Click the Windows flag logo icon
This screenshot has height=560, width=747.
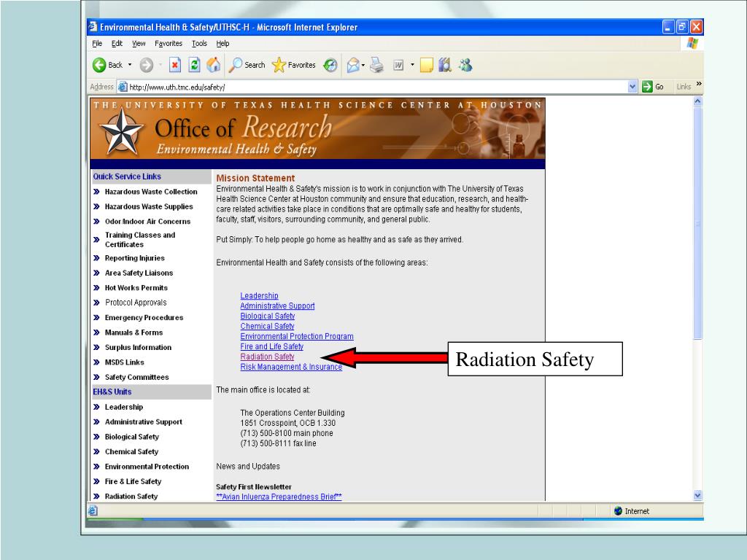[692, 43]
